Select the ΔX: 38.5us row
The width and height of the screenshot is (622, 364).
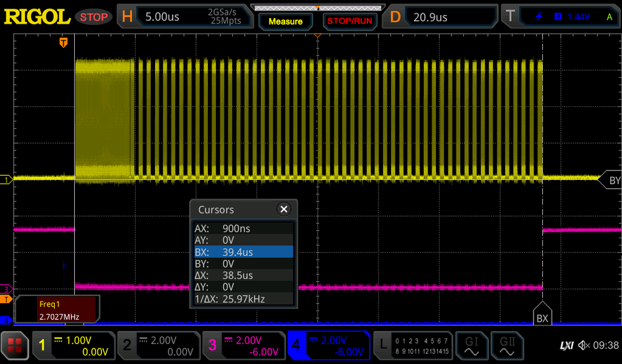243,275
